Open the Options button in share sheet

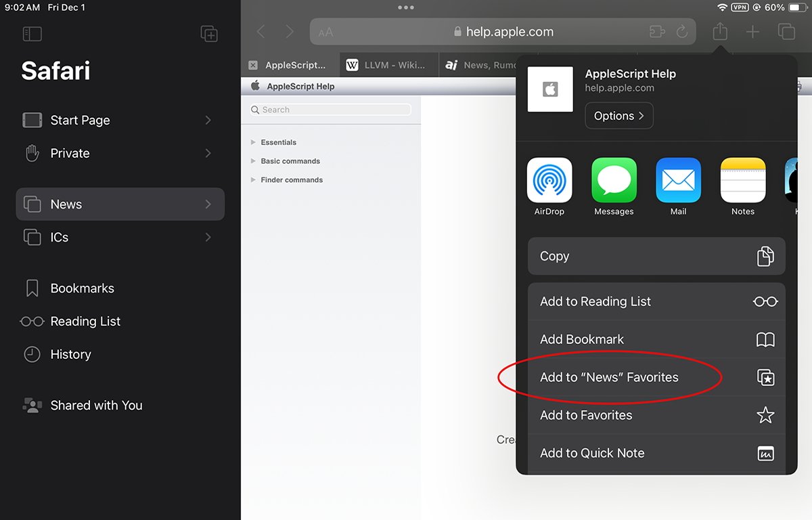point(618,116)
